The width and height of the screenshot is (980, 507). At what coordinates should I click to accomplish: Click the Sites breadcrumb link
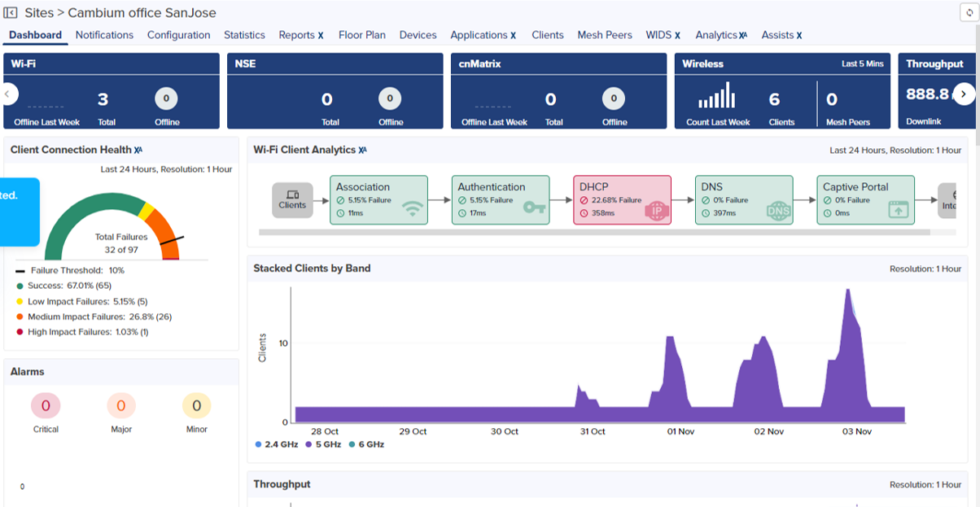[x=40, y=13]
